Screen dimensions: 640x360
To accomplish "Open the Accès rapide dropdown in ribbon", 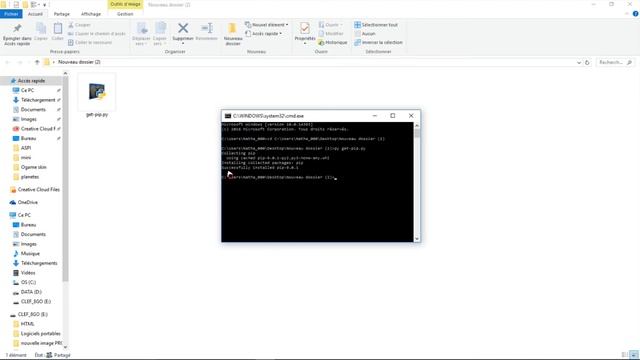I will pyautogui.click(x=263, y=33).
